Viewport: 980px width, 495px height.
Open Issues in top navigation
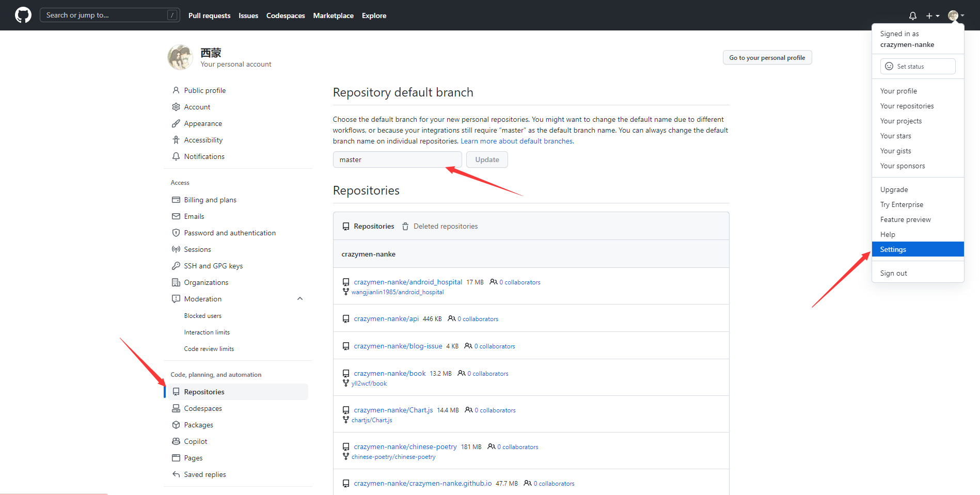248,15
